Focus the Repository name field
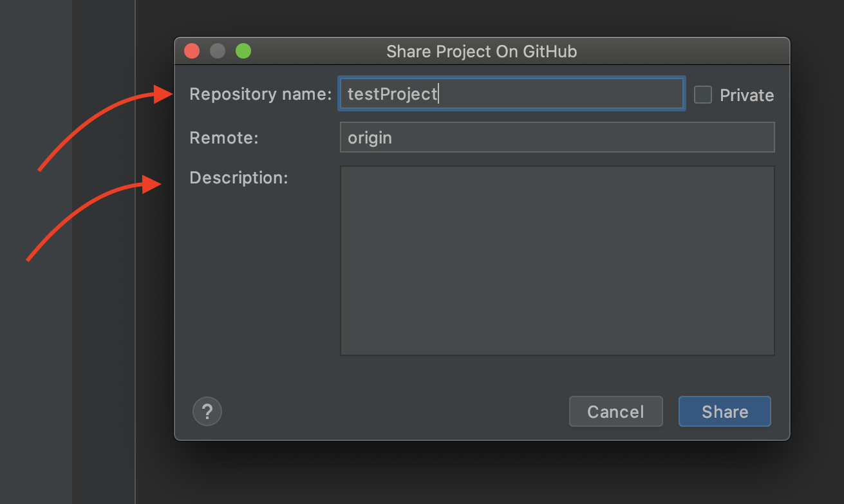Viewport: 844px width, 504px height. tap(512, 94)
